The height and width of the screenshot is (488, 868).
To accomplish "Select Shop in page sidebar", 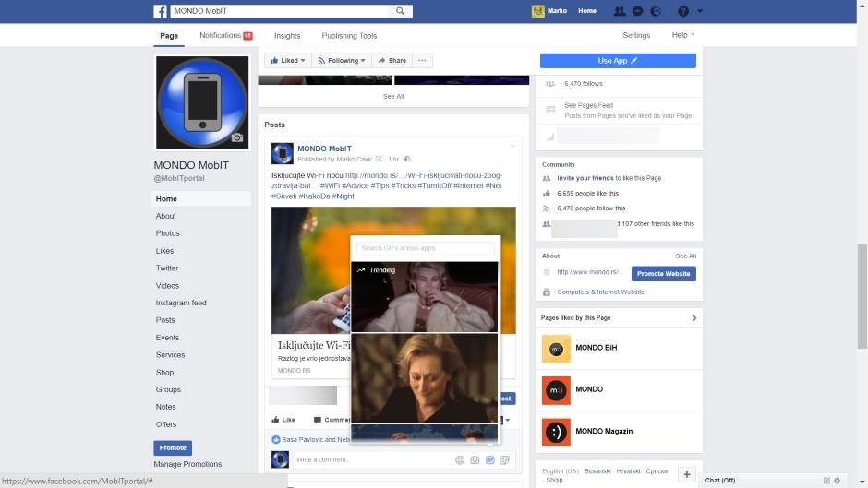I will click(x=164, y=373).
